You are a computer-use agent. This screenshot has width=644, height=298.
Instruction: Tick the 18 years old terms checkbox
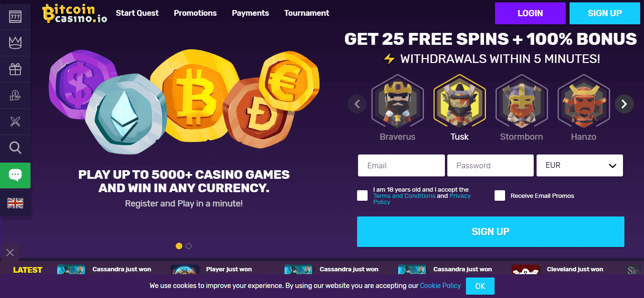362,195
